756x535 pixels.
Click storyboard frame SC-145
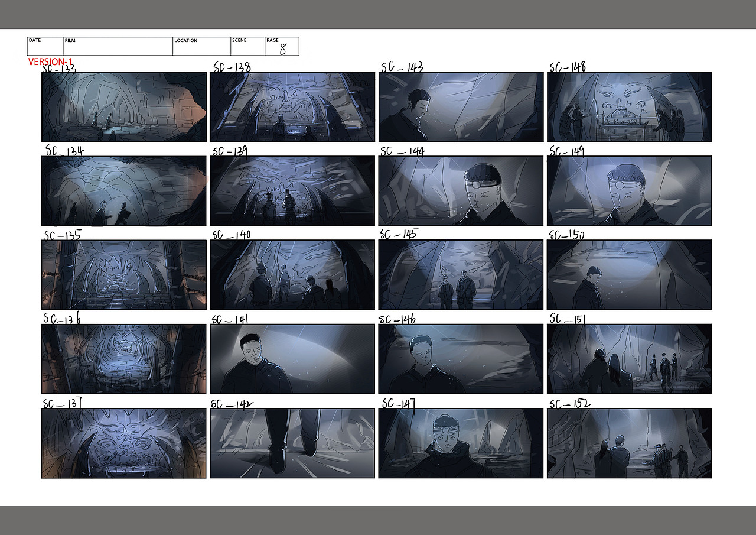tap(461, 275)
